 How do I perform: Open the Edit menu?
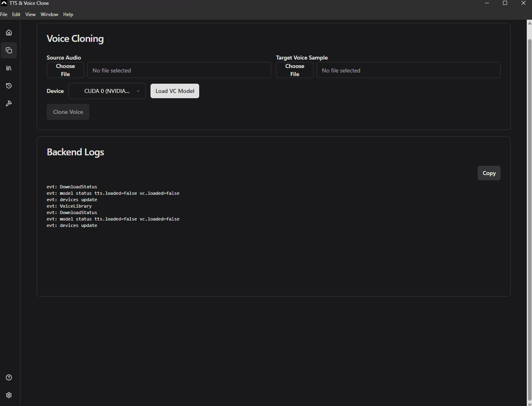(16, 14)
